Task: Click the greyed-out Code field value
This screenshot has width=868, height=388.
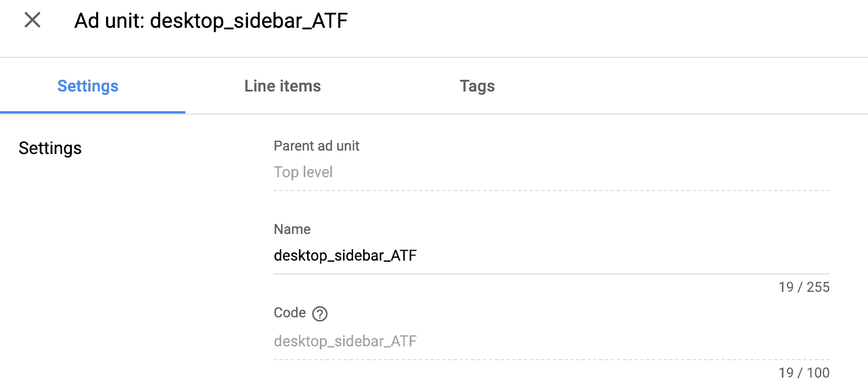Action: [345, 341]
